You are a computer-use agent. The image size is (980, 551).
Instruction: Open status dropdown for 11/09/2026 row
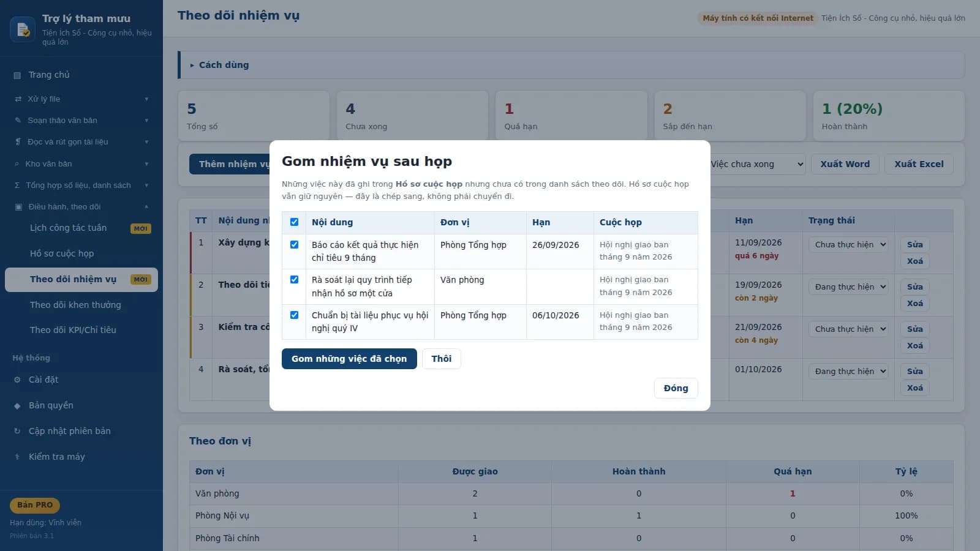tap(850, 245)
